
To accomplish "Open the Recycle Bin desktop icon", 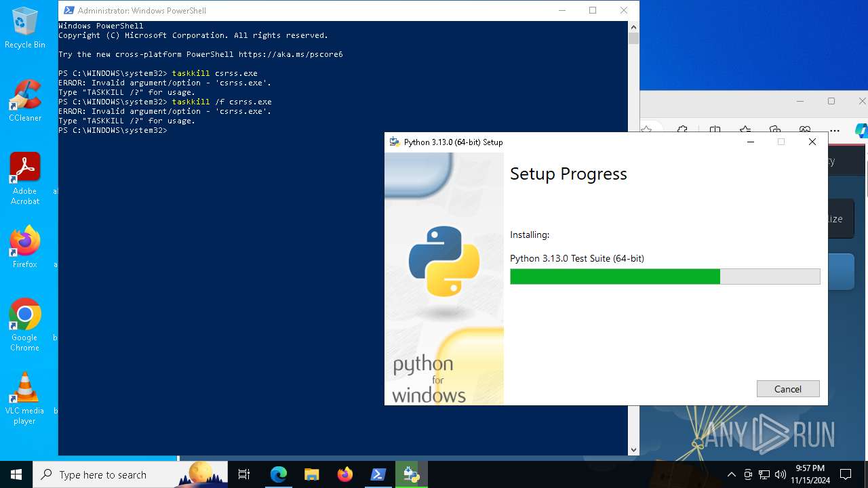I will (25, 27).
